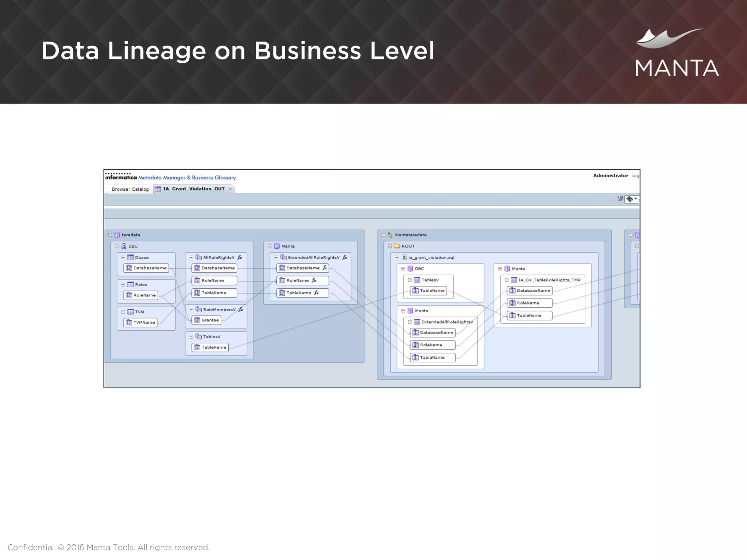Select the IA_Grant_Violation_OUT tab
Image resolution: width=747 pixels, height=560 pixels.
(193, 189)
